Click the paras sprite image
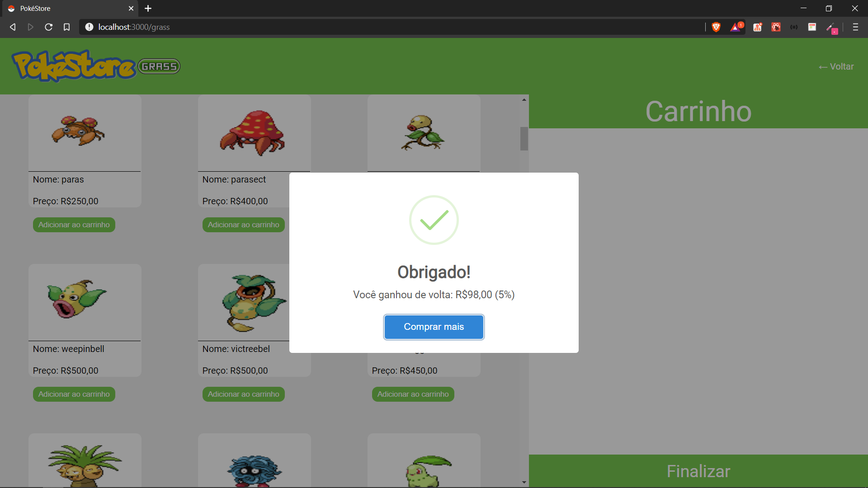 tap(78, 131)
